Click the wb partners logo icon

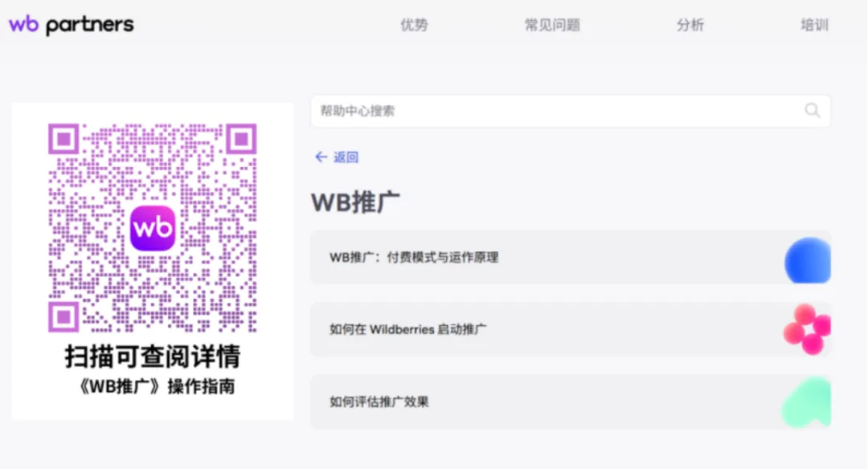[24, 23]
